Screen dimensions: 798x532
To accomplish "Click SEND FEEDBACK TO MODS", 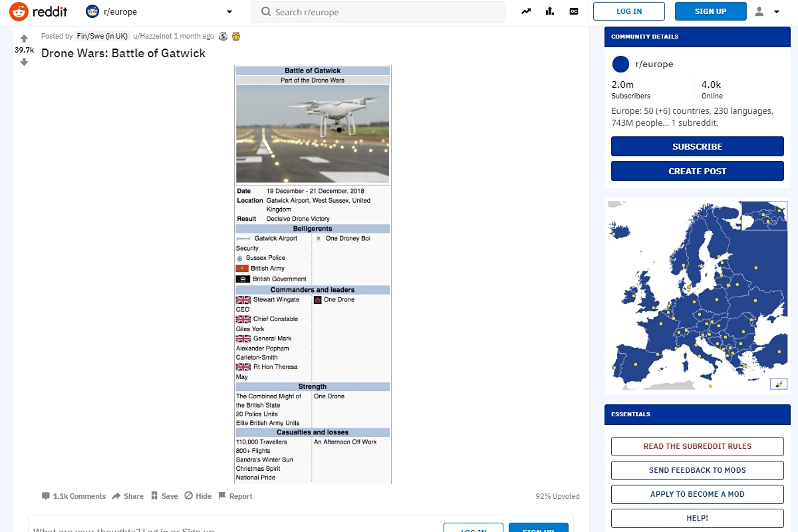I will (698, 470).
